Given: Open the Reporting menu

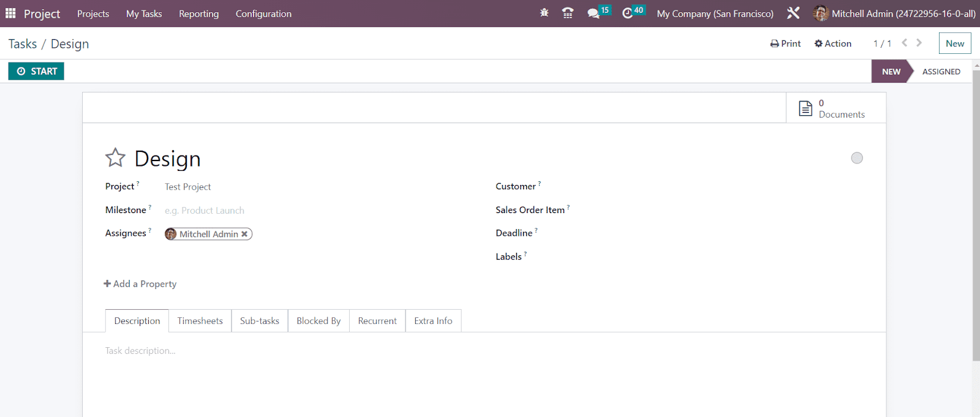Looking at the screenshot, I should 198,13.
